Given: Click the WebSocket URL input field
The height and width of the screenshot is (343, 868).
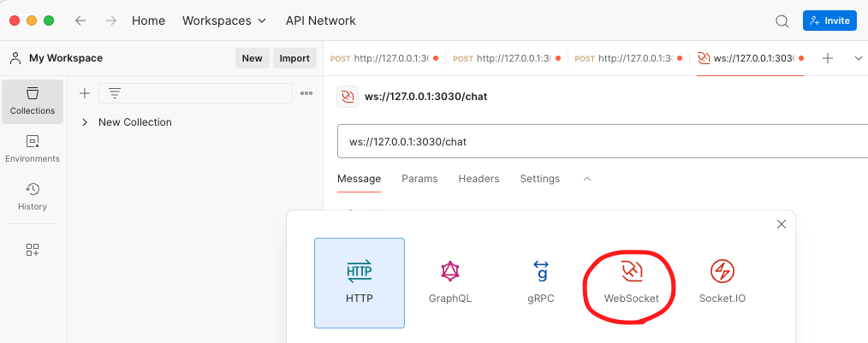Looking at the screenshot, I should click(603, 142).
